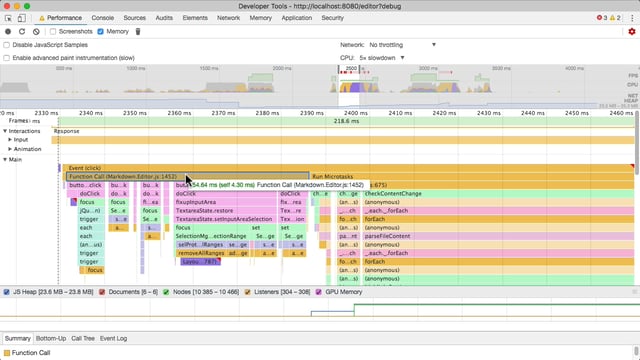Switch to the Performance tab
The image size is (640, 360).
(x=60, y=18)
